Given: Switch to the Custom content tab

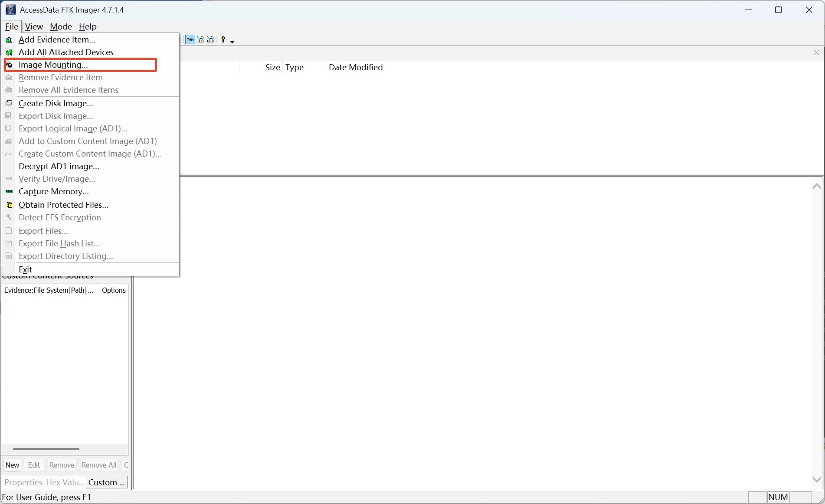Looking at the screenshot, I should [x=106, y=482].
